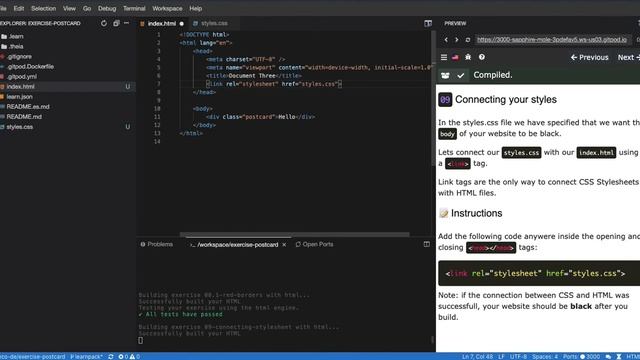Click Ports 3000 status entry

tap(582, 356)
